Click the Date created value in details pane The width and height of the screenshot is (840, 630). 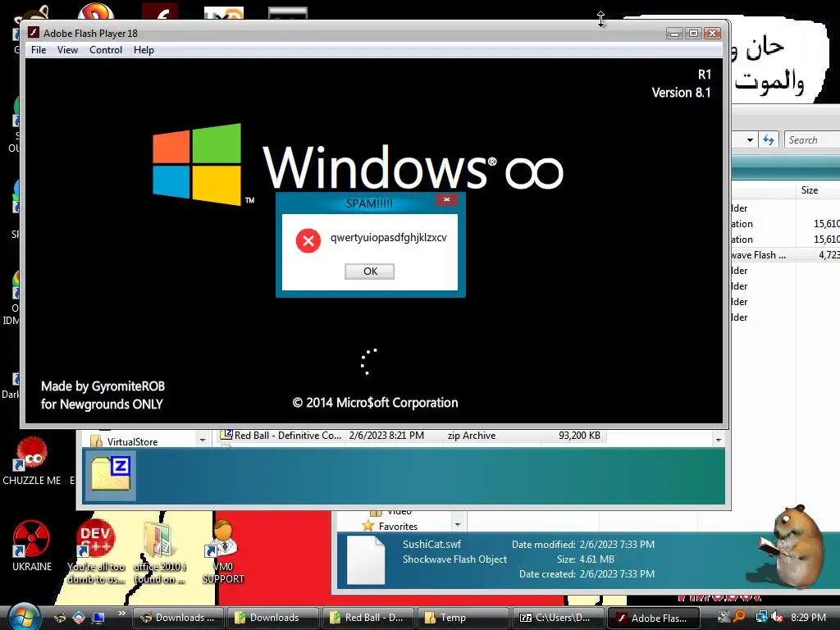(617, 573)
